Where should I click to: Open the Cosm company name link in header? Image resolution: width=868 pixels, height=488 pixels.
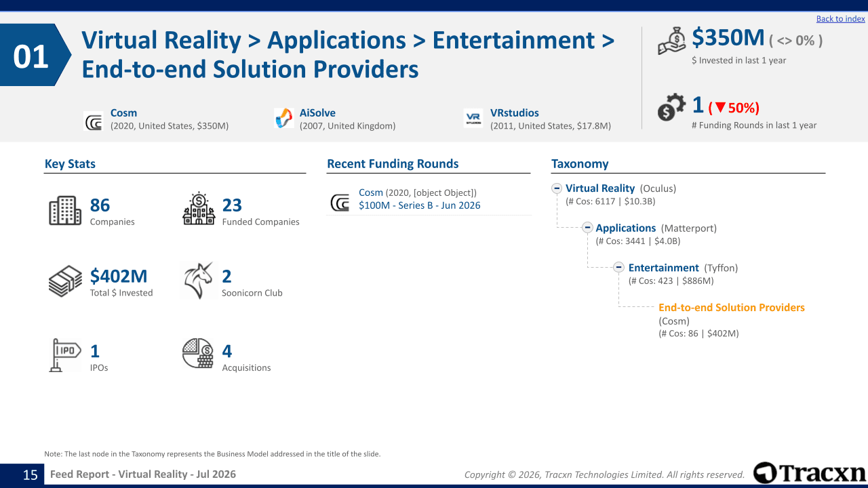click(x=124, y=113)
